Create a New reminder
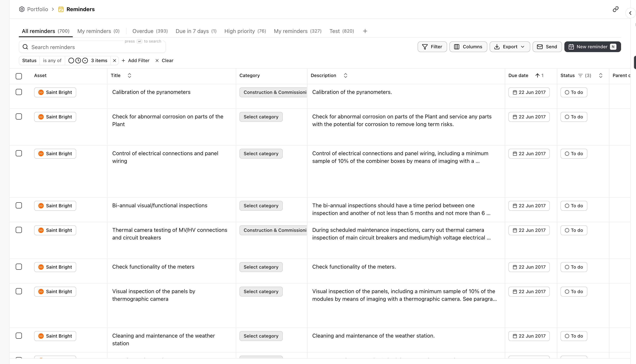 click(x=593, y=47)
